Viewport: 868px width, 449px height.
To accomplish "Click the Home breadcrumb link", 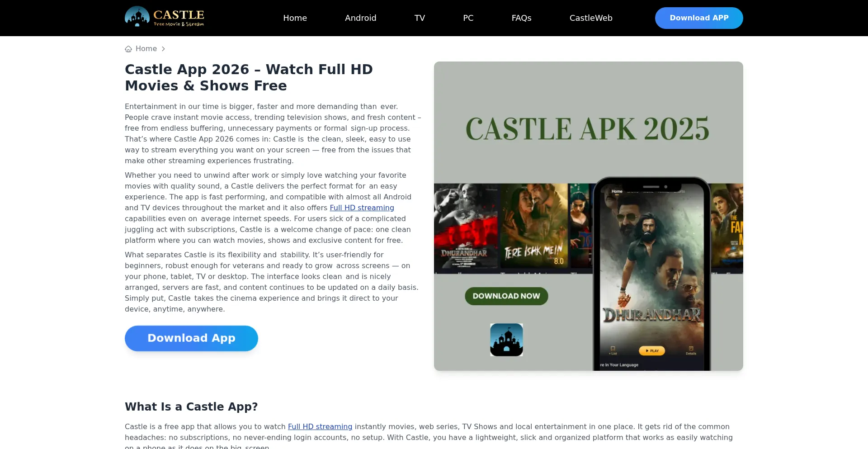I will point(146,49).
